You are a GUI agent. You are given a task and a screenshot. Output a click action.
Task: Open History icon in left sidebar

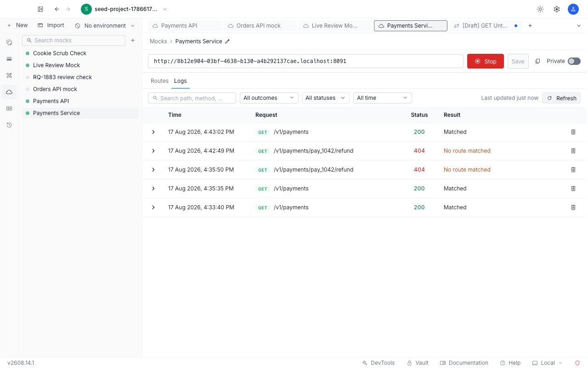tap(9, 125)
